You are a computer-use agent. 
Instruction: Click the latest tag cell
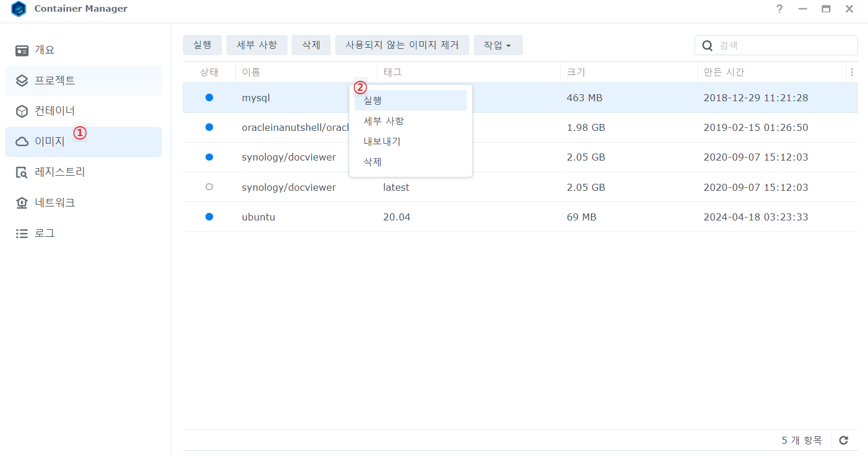[x=396, y=187]
